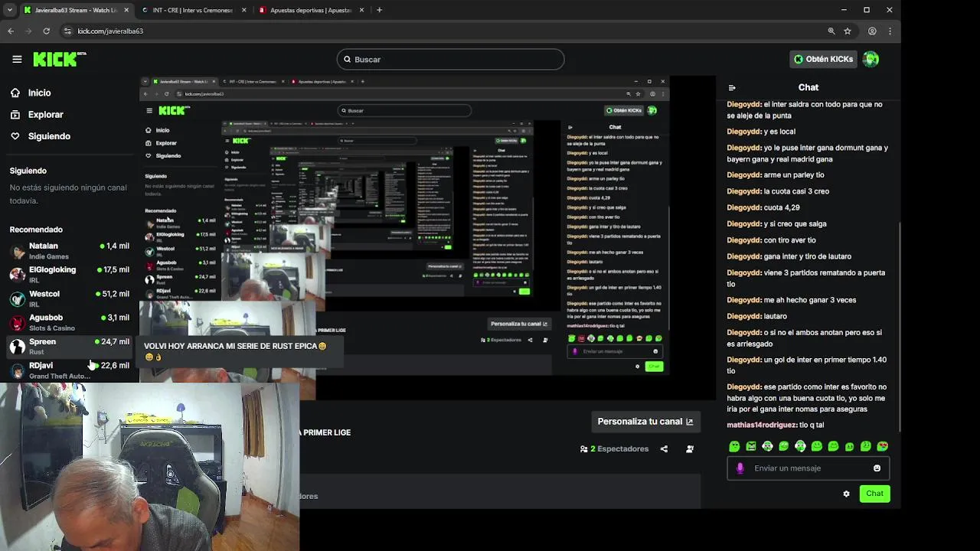The height and width of the screenshot is (551, 980).
Task: Insert the heart-eyes green emote
Action: [883, 446]
